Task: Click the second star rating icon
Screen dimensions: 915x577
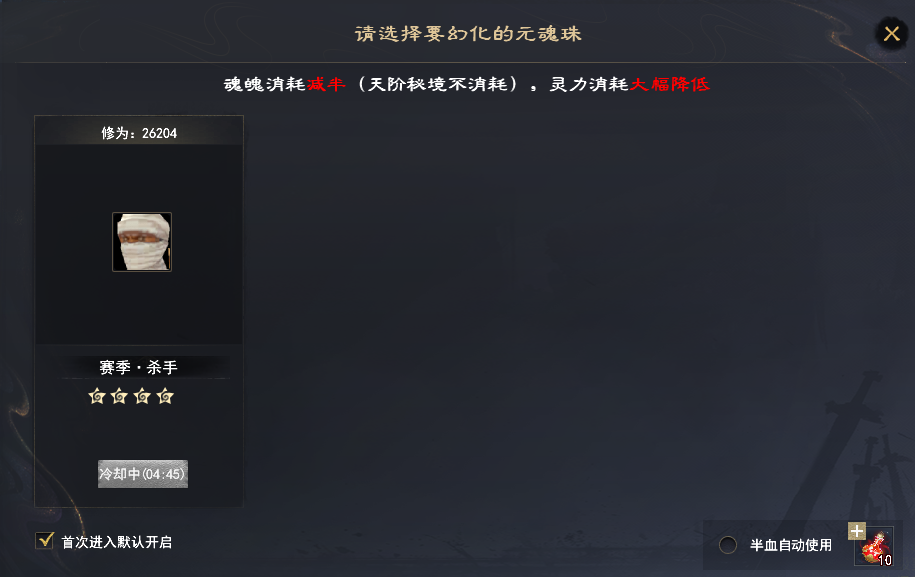Action: [119, 397]
